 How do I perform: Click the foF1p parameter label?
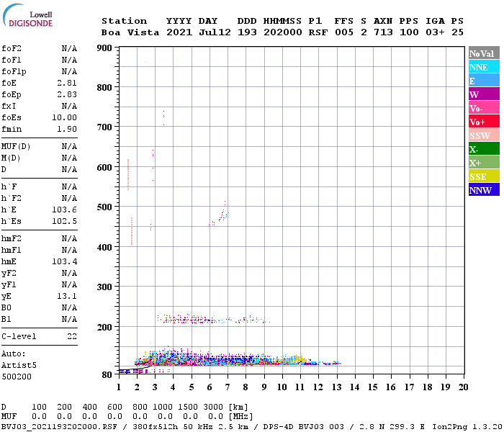click(14, 72)
